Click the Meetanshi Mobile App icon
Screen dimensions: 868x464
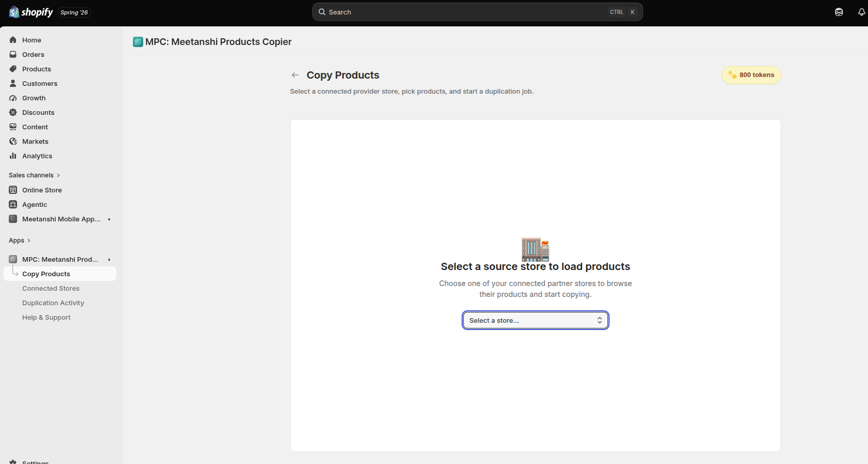click(x=13, y=219)
